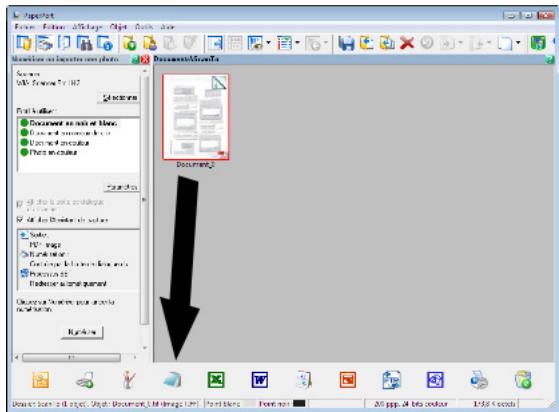Click the Sortie settings entry

[34, 235]
